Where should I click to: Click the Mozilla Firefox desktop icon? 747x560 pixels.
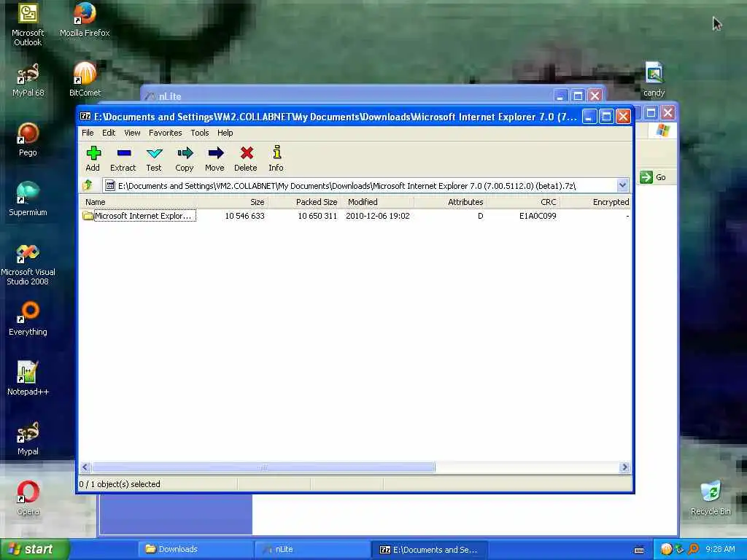tap(85, 20)
